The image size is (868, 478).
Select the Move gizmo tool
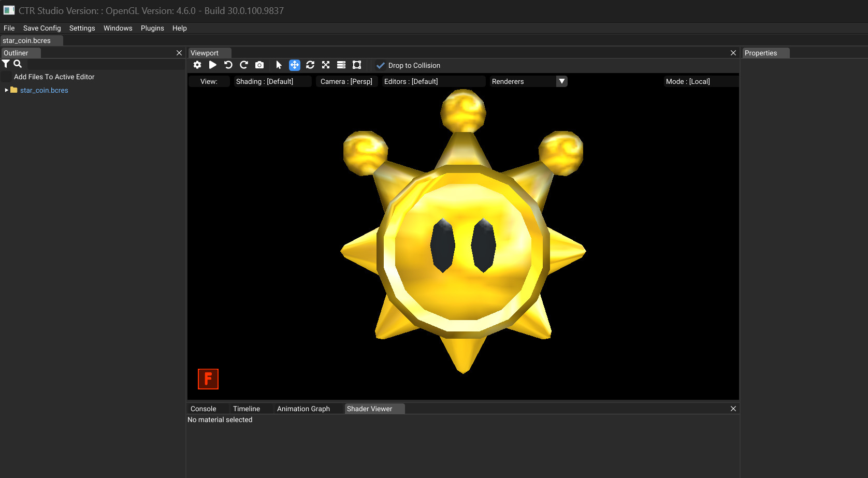coord(294,65)
